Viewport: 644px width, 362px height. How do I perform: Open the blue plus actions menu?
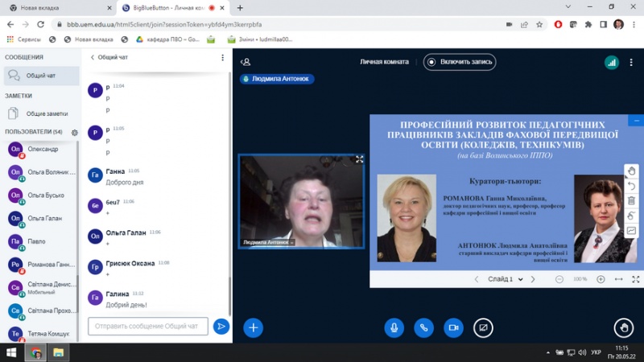(253, 327)
